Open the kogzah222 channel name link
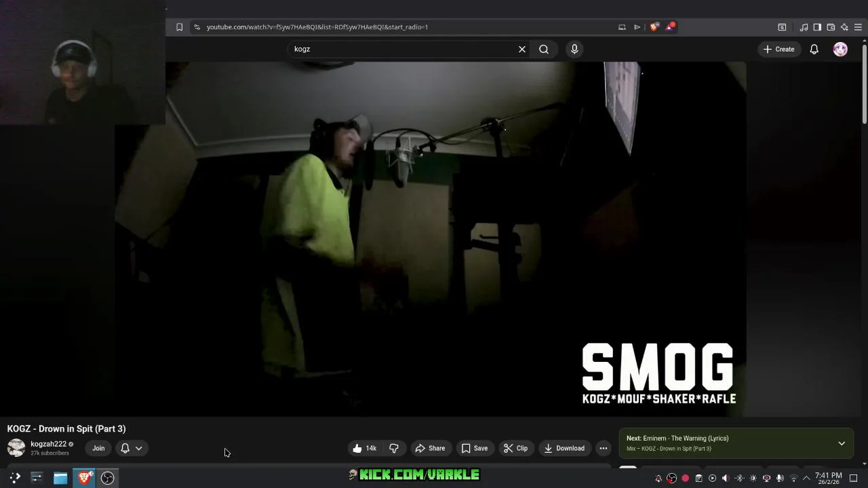 (x=48, y=444)
